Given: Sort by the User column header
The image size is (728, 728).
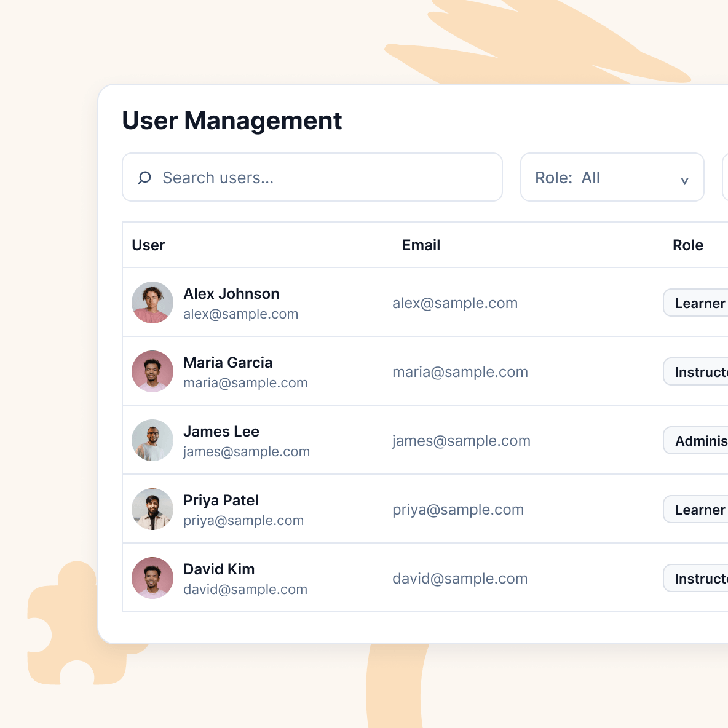Looking at the screenshot, I should click(148, 245).
